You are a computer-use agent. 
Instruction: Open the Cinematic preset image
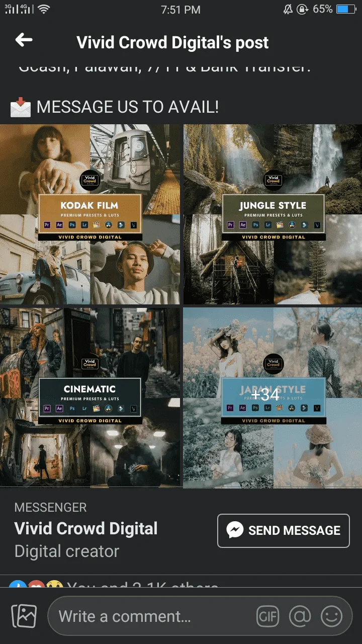point(90,397)
